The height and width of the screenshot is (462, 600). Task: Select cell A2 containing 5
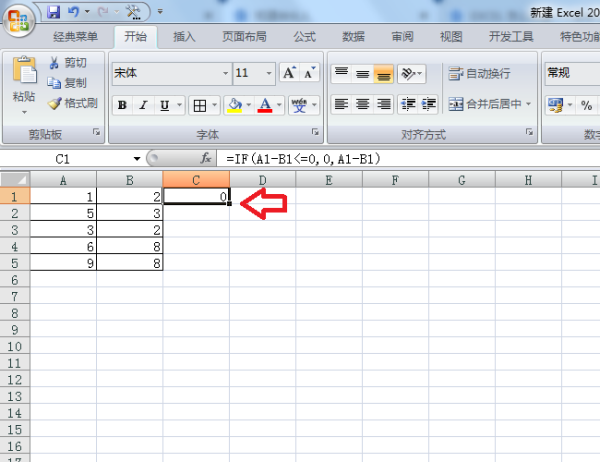pos(63,213)
